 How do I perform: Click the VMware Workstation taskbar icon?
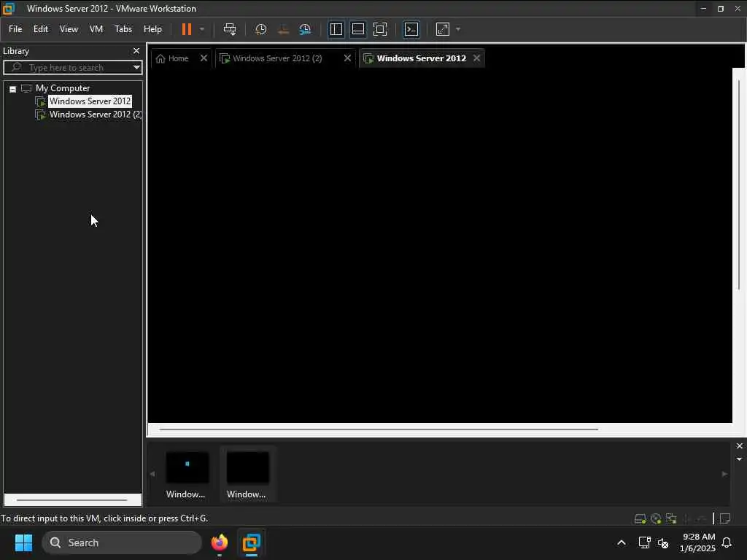tap(251, 542)
